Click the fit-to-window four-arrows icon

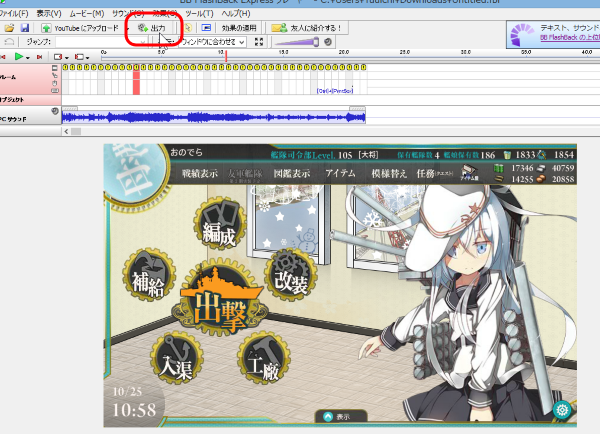click(x=259, y=42)
